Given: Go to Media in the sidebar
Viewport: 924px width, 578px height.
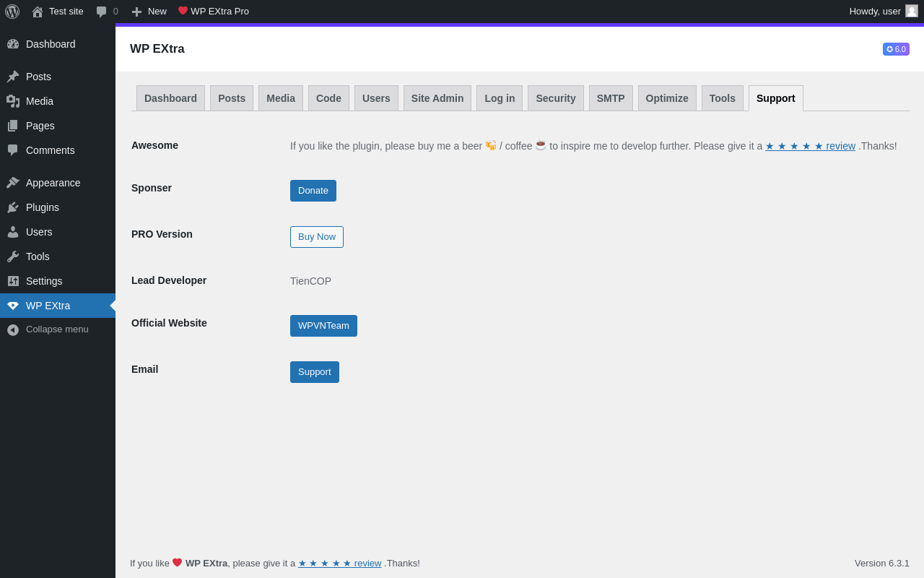Looking at the screenshot, I should click(58, 101).
